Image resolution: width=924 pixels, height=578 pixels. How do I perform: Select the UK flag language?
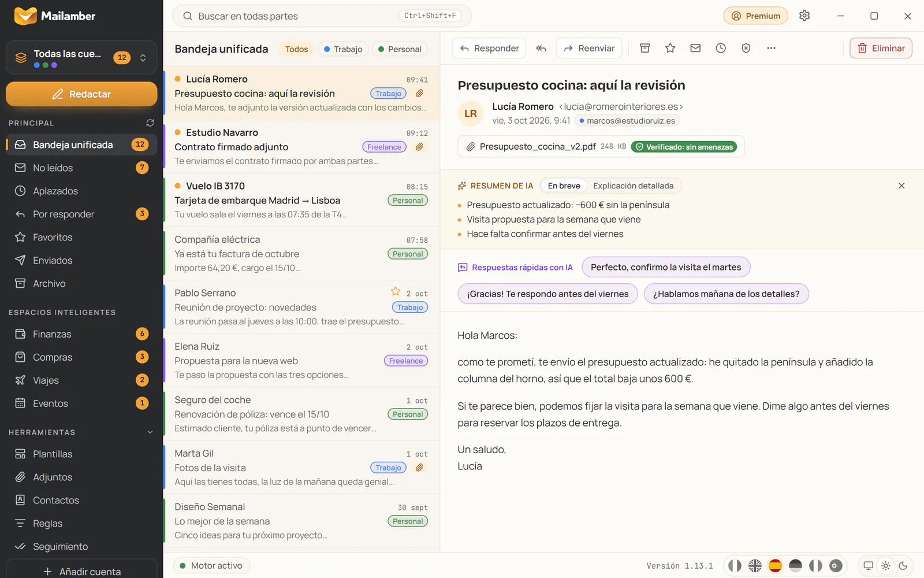pyautogui.click(x=755, y=566)
